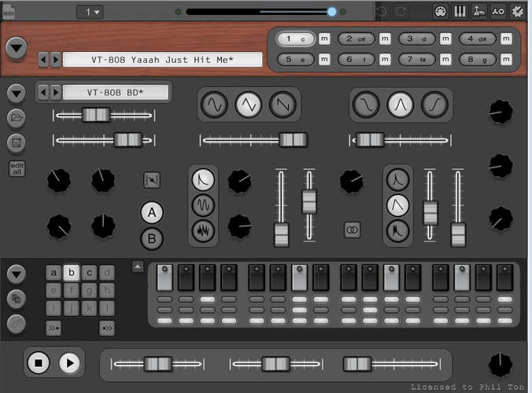
Task: Open patch with the folder icon
Action: 17,118
